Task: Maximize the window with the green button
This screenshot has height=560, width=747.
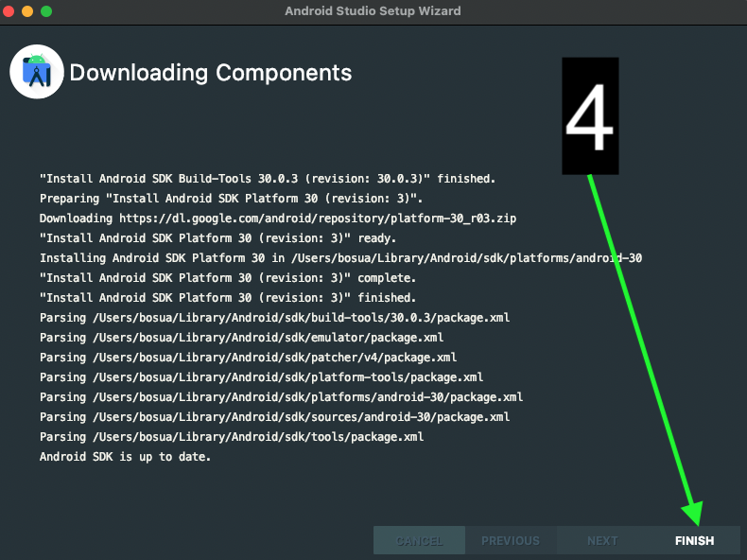Action: [x=46, y=11]
